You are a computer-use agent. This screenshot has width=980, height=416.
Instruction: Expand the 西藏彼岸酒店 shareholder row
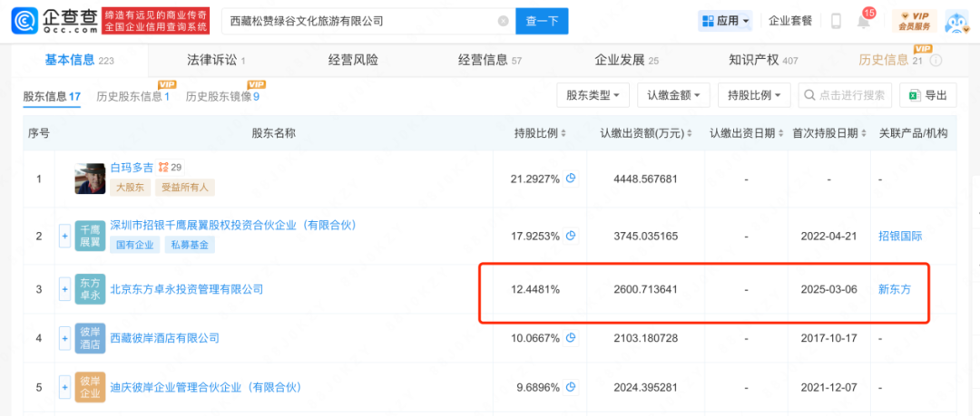click(64, 338)
